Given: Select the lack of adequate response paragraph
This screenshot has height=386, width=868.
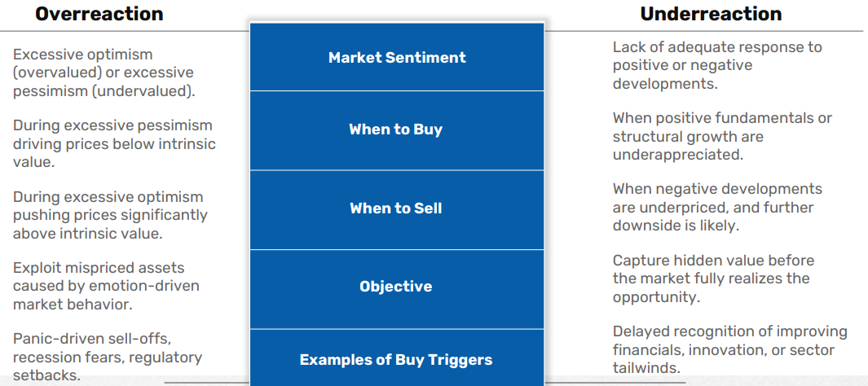Looking at the screenshot, I should (717, 65).
